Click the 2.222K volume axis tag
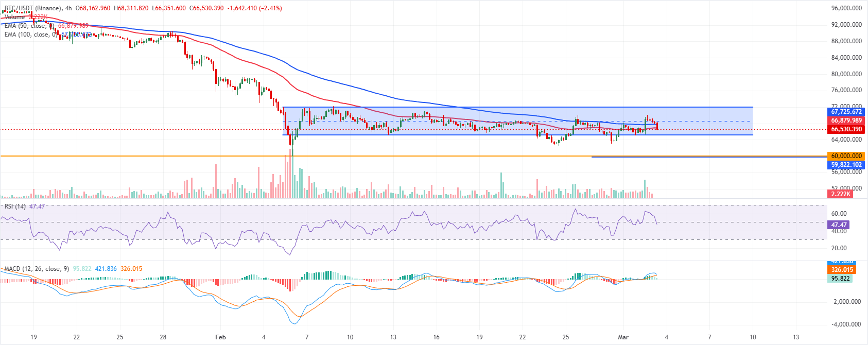 [840, 194]
